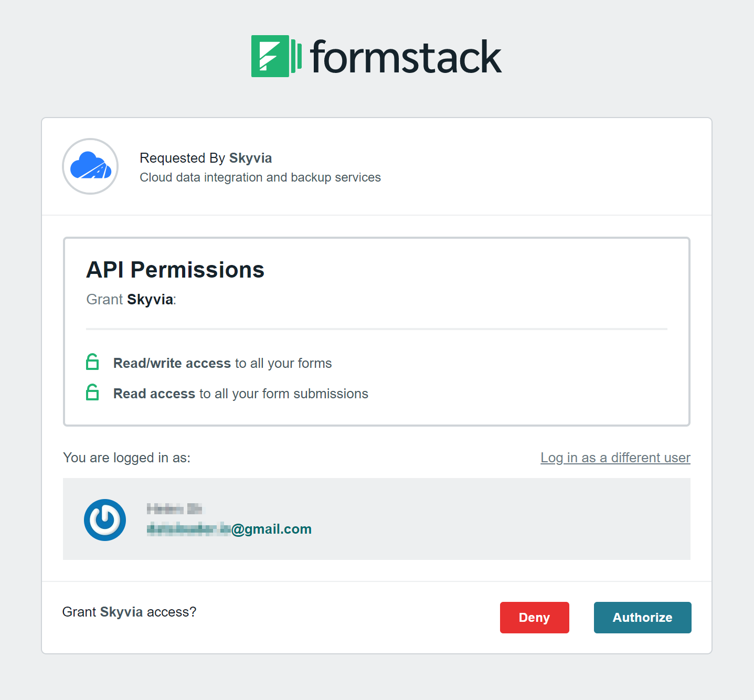Click the lock icon beside Read/write access
Viewport: 754px width, 700px height.
click(x=92, y=362)
